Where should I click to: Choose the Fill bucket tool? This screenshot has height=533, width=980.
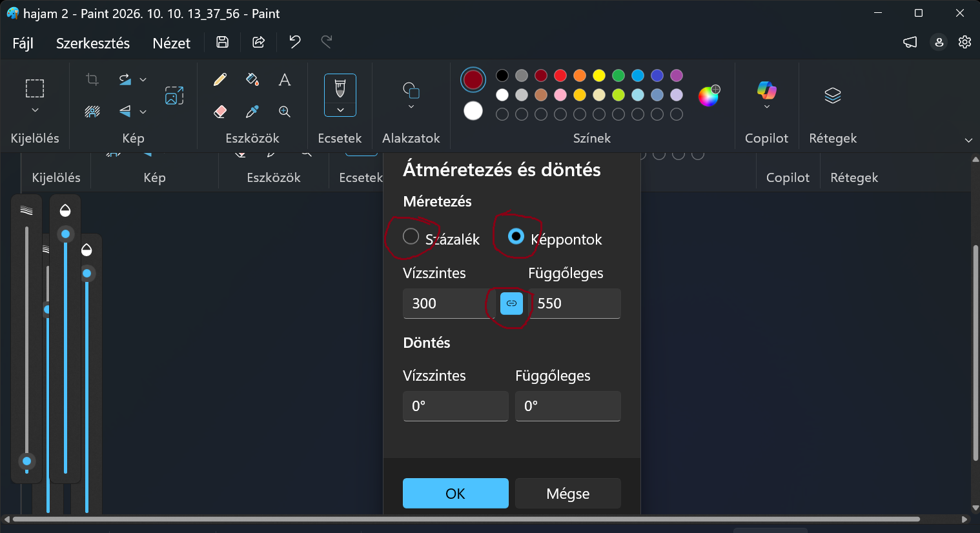(x=252, y=79)
